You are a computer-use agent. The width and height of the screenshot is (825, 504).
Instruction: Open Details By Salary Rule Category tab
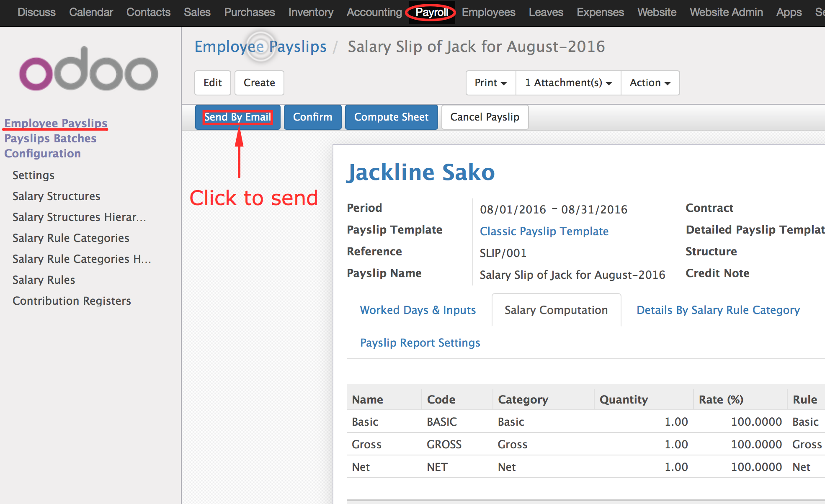pyautogui.click(x=718, y=310)
